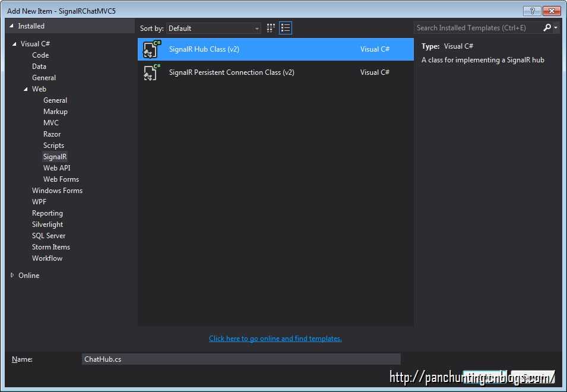This screenshot has height=392, width=567.
Task: Choose SignalR Persistent Connection Class (v2) template
Action: [x=275, y=72]
